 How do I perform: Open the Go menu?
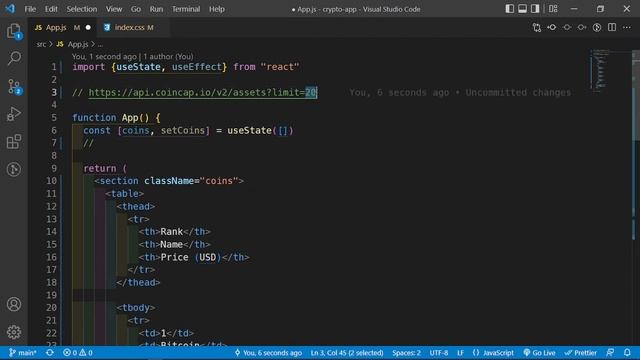[136, 9]
